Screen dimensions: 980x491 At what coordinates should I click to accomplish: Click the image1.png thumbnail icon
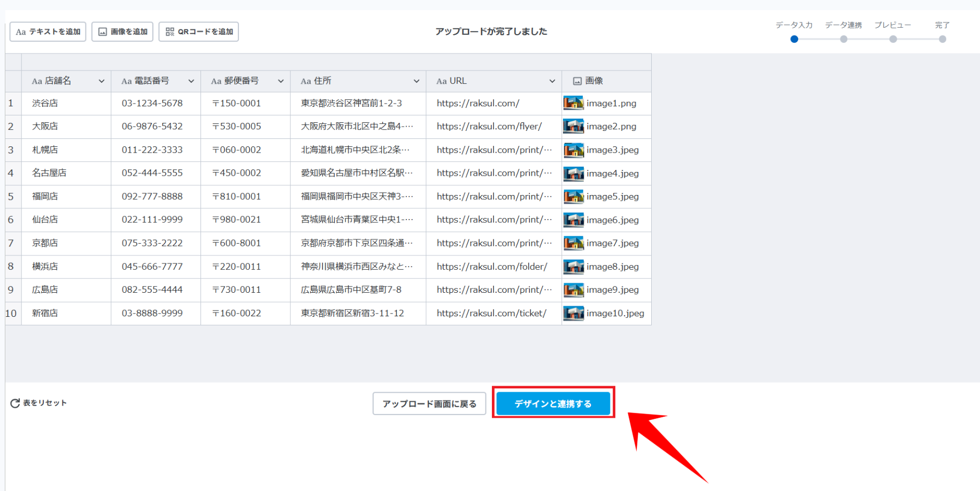tap(573, 103)
